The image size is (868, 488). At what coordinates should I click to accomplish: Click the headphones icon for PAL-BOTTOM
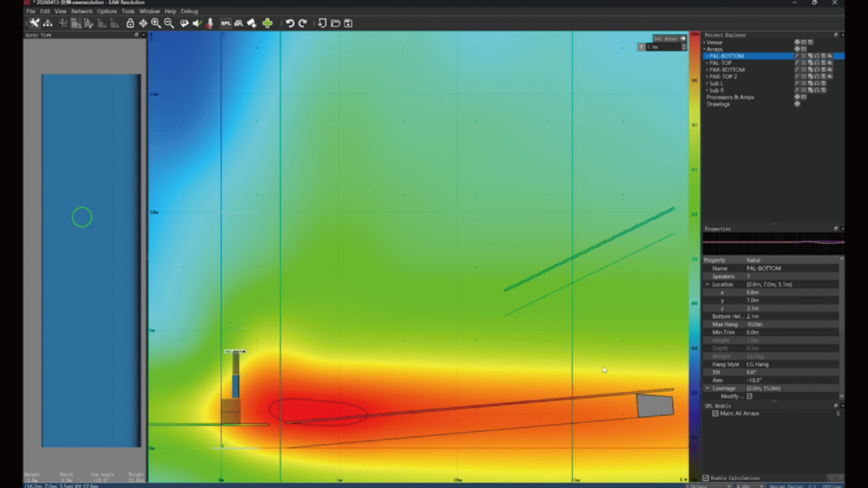[x=816, y=56]
